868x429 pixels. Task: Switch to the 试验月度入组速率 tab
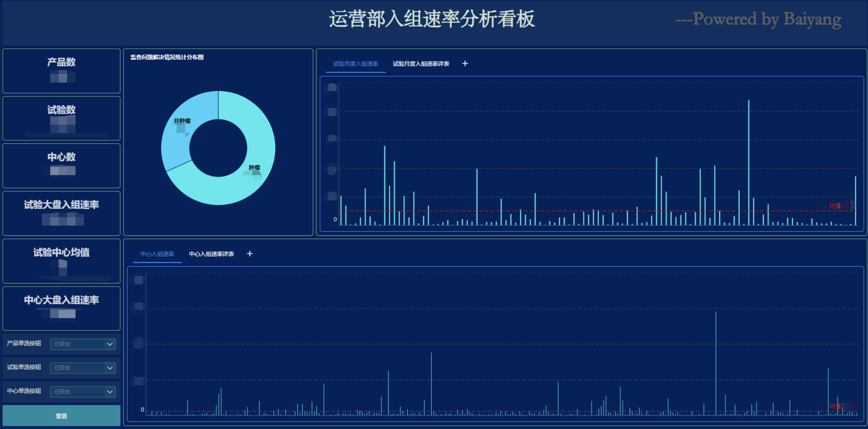coord(355,64)
